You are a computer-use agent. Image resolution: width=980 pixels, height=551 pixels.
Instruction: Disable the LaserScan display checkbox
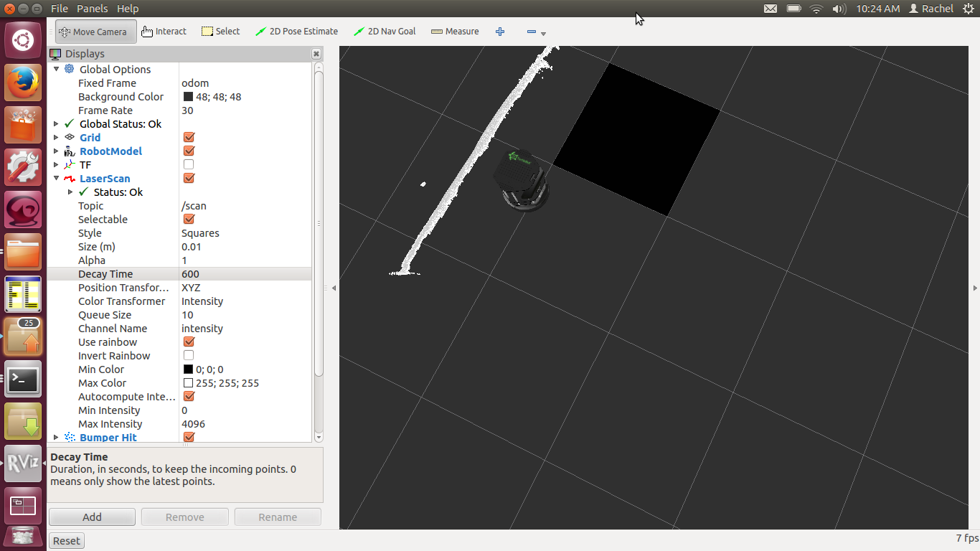[189, 179]
